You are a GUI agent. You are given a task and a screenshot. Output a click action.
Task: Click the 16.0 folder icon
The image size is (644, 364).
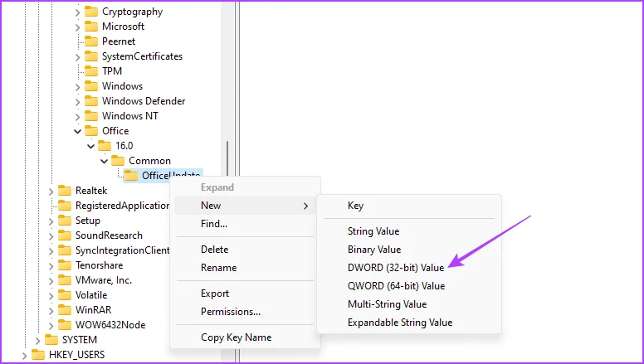105,146
